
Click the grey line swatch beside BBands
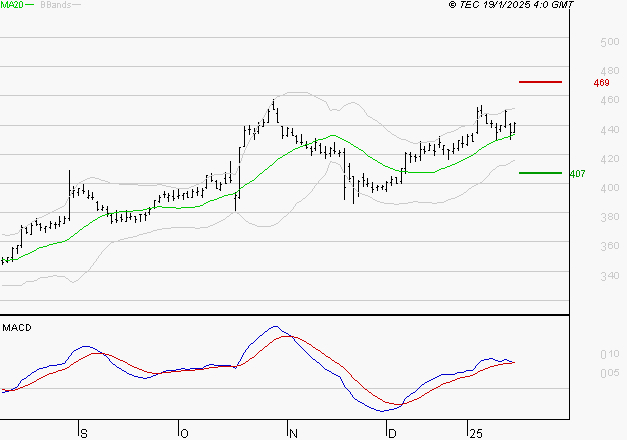(78, 5)
